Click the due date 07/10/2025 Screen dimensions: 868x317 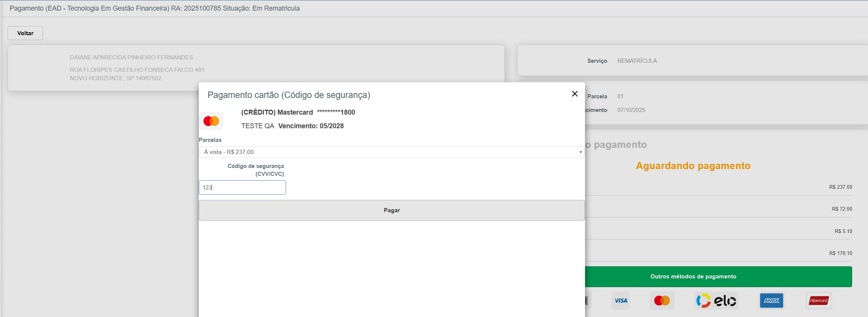click(631, 110)
